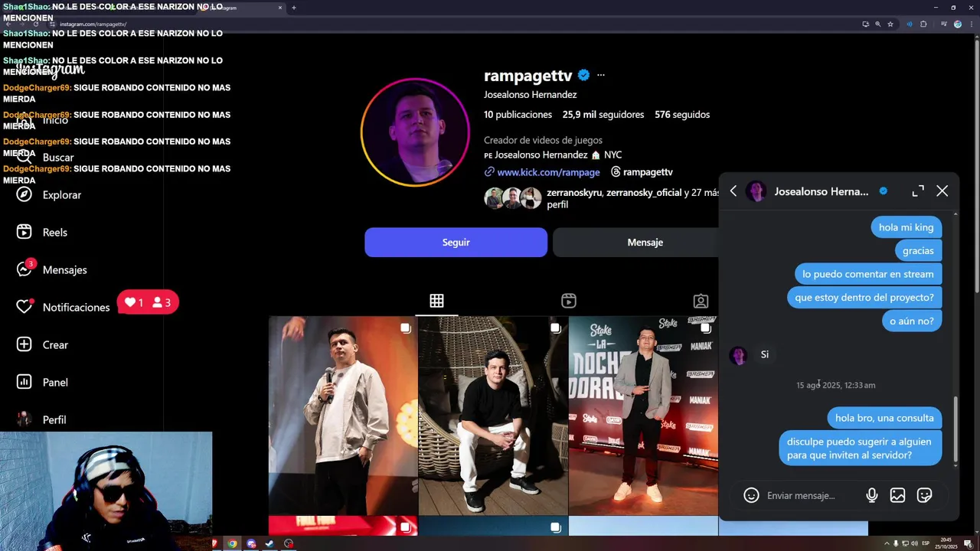Click the 'Creador de videos de juegos' text
This screenshot has width=980, height=551.
(543, 140)
